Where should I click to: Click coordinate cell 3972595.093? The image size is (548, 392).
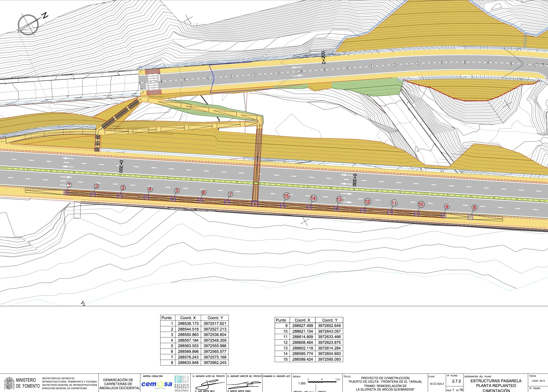(x=329, y=359)
